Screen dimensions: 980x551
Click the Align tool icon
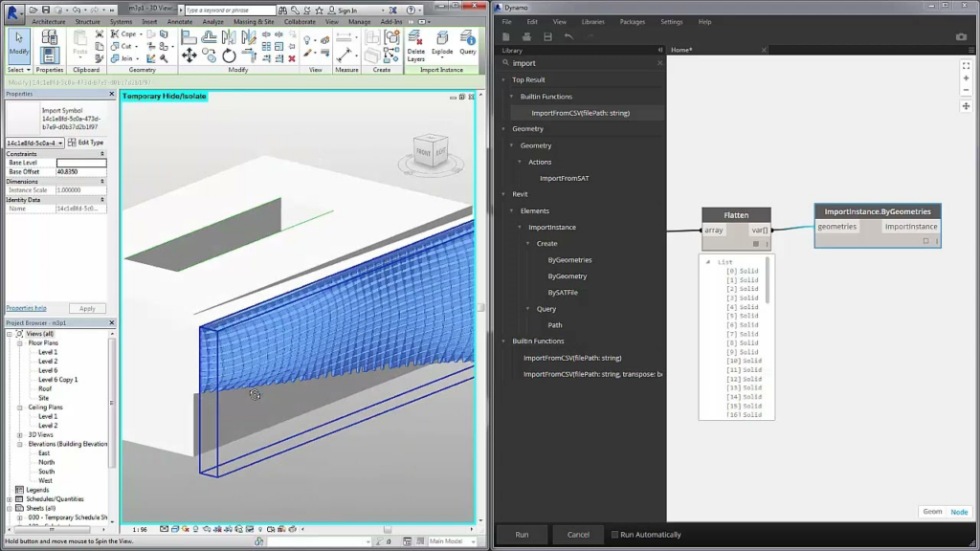189,38
